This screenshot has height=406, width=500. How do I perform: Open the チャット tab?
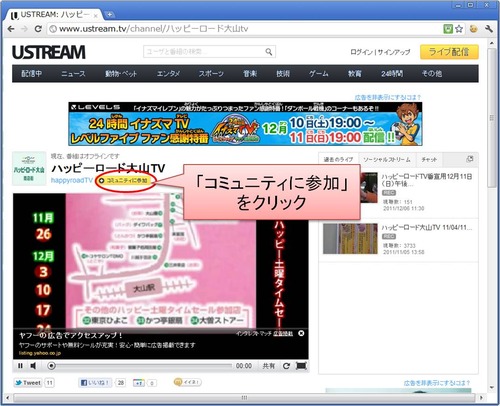pyautogui.click(x=429, y=159)
